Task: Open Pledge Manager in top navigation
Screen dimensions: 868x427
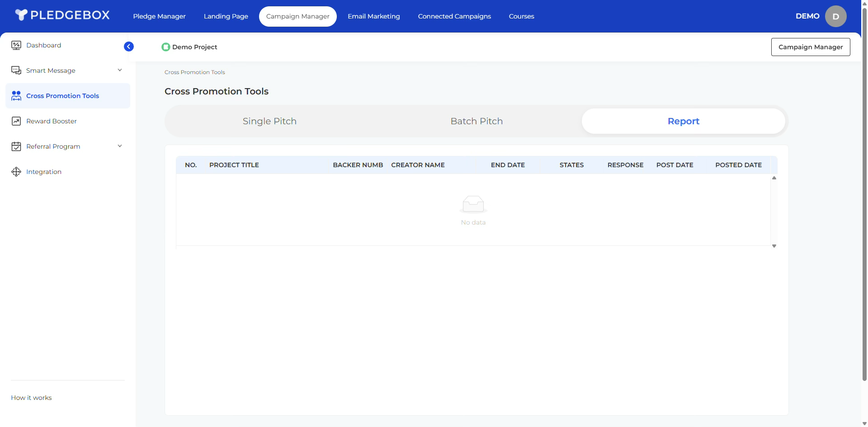Action: pyautogui.click(x=159, y=16)
